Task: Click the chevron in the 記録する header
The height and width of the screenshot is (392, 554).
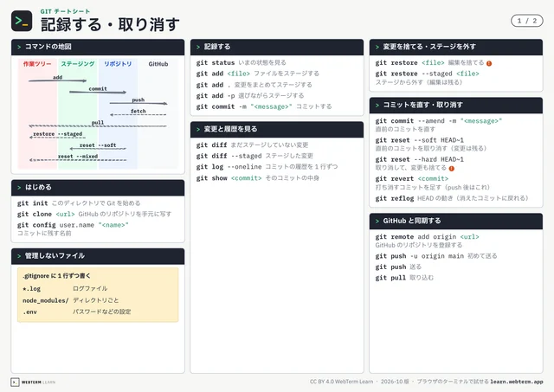Action: pos(198,47)
